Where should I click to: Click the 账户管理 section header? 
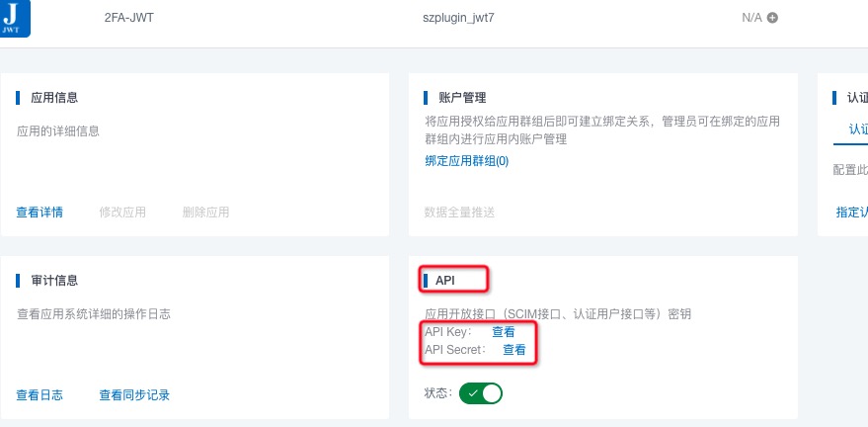(461, 98)
